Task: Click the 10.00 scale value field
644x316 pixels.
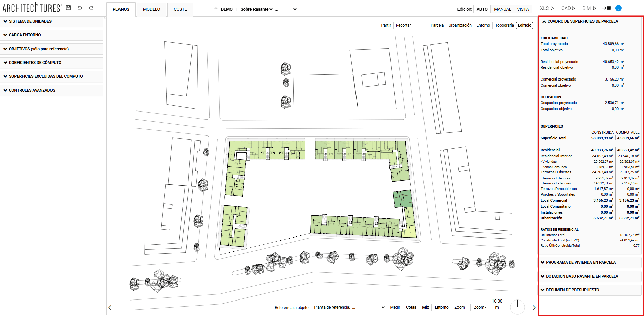Action: [x=497, y=301]
